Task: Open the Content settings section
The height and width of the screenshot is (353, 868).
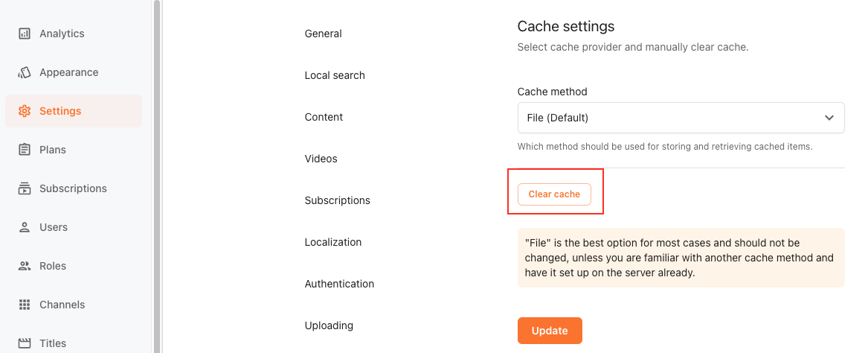Action: point(324,117)
